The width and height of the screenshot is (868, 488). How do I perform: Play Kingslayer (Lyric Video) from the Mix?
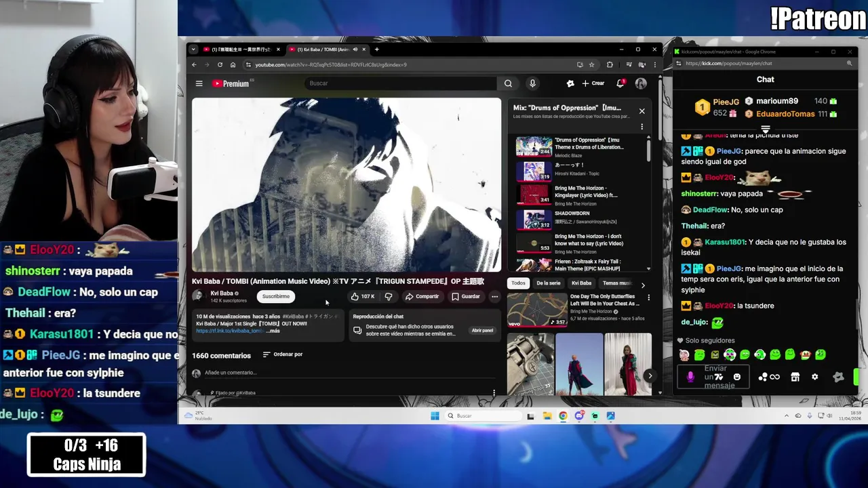click(580, 195)
